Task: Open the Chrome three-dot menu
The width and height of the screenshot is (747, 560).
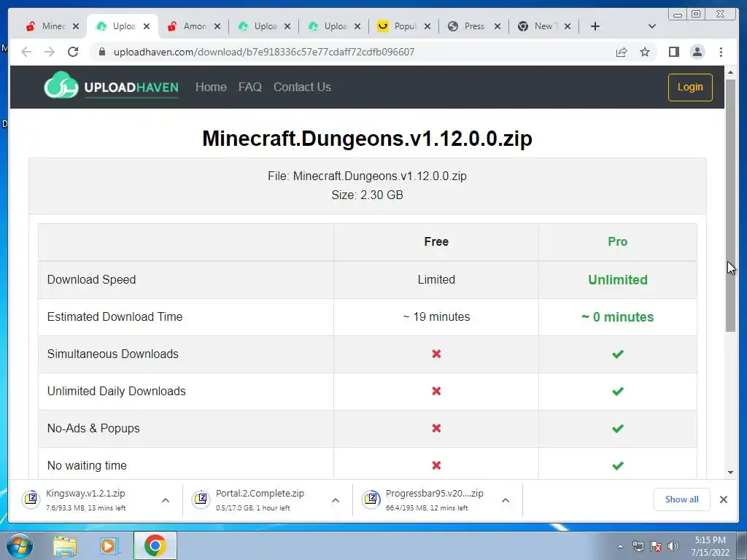Action: click(x=721, y=52)
